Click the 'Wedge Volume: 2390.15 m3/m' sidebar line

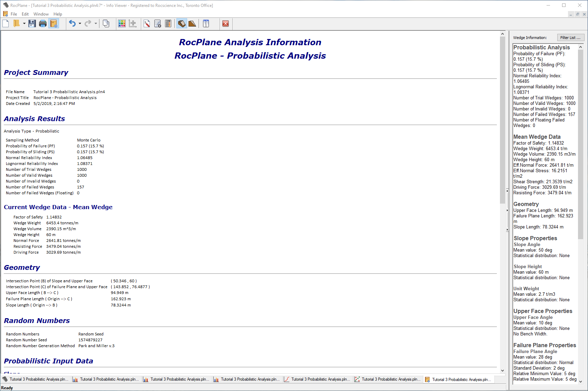point(544,154)
